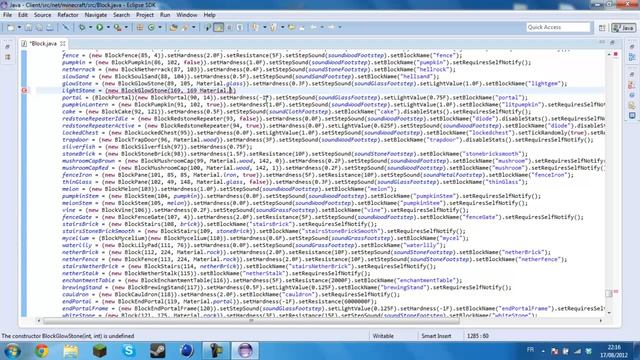
Task: Open the Window menu
Action: 187,15
